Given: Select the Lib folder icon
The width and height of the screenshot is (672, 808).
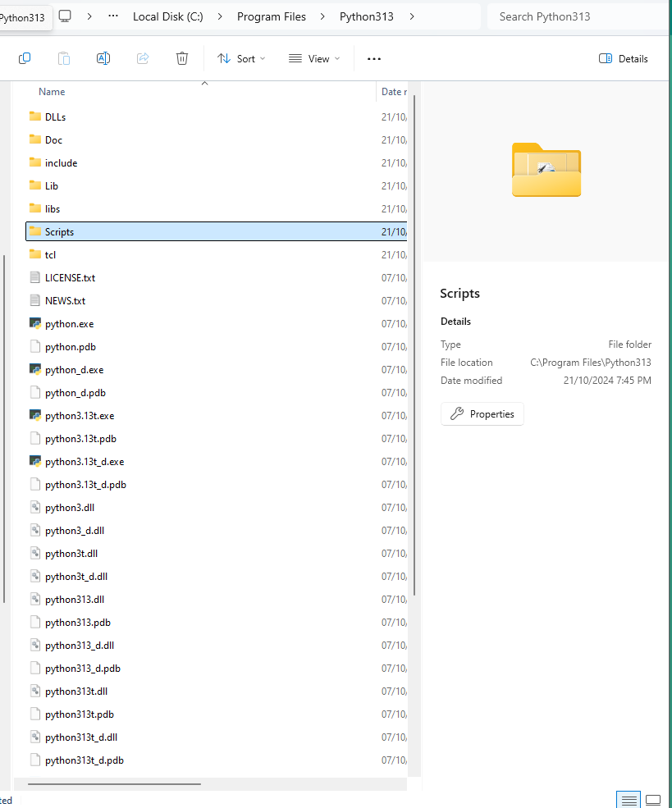Looking at the screenshot, I should 35,185.
